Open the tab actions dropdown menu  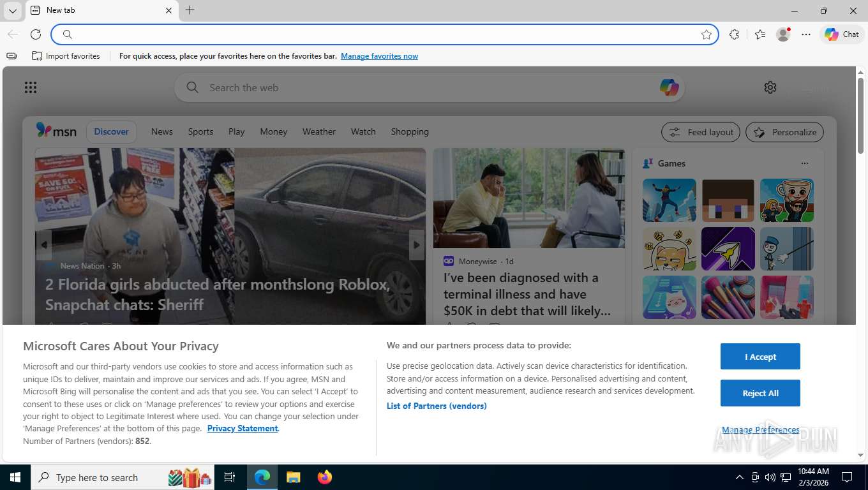pos(12,11)
